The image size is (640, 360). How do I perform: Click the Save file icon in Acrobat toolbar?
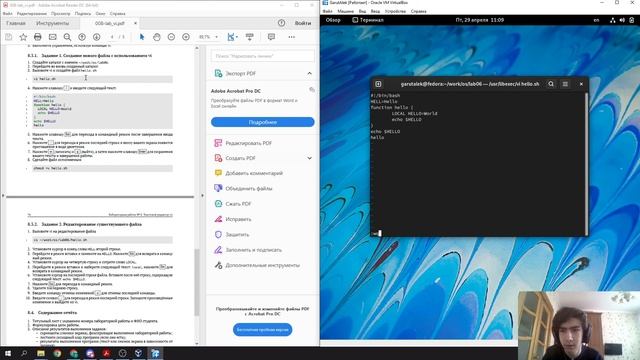point(8,37)
